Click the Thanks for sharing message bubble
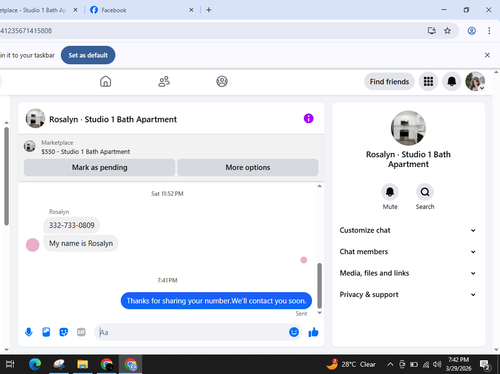 (x=216, y=301)
